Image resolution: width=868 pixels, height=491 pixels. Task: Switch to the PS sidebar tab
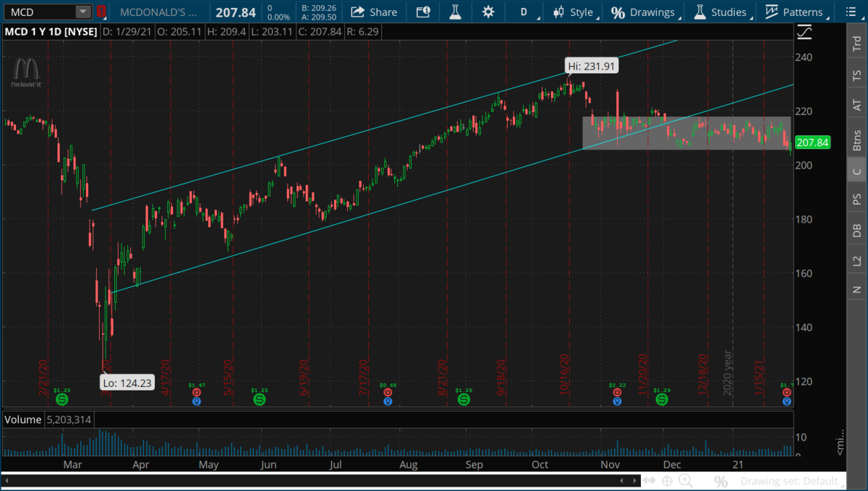click(x=856, y=199)
